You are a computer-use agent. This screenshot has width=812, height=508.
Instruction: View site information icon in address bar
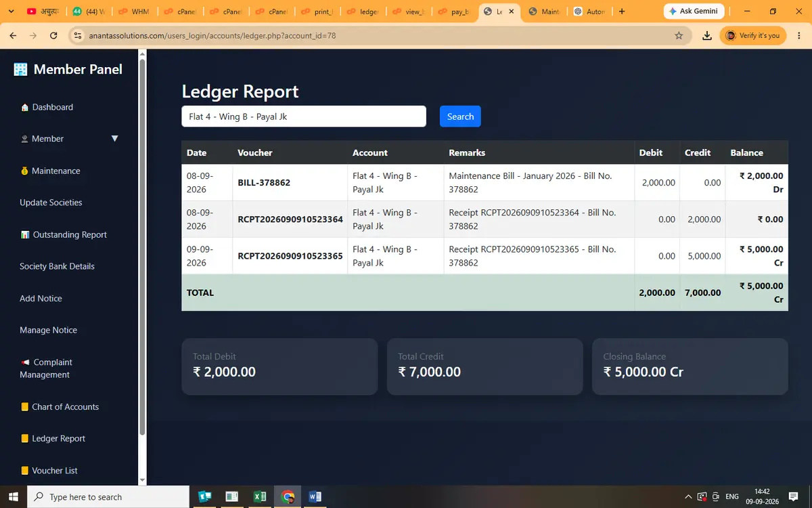point(77,36)
